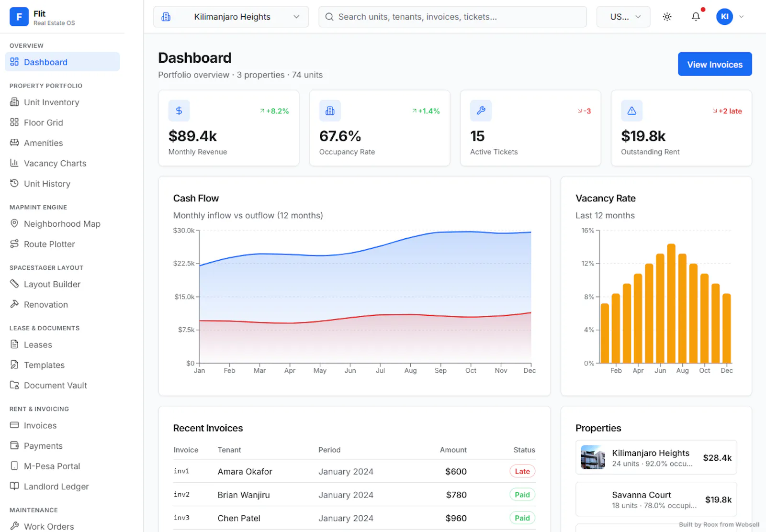Click the Status column header
This screenshot has height=532, width=766.
pos(524,450)
